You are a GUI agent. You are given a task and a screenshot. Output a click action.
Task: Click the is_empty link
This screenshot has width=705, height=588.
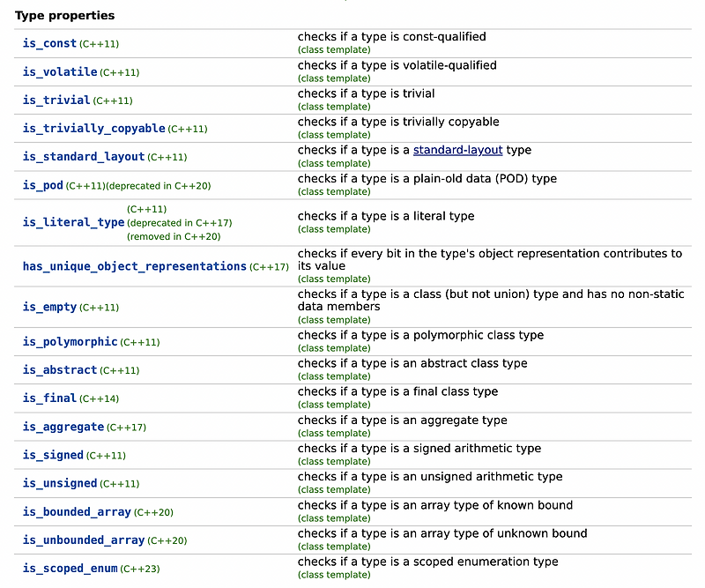(48, 307)
